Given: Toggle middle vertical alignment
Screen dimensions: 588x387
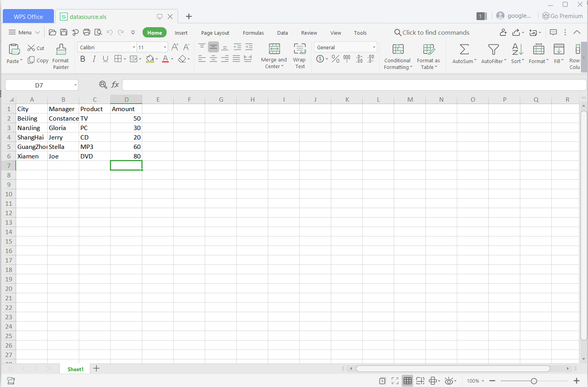Looking at the screenshot, I should [x=213, y=47].
